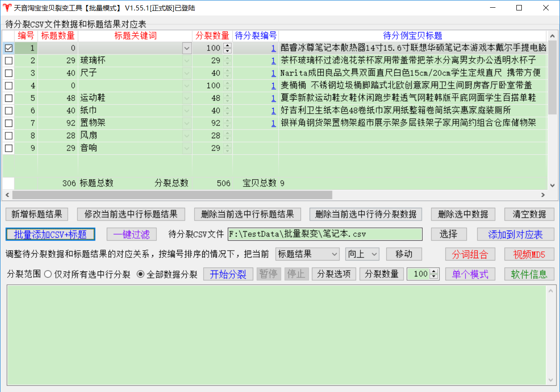Tick the checkbox for row 7 置物架
Screen dimensions: 560x392
tap(9, 123)
